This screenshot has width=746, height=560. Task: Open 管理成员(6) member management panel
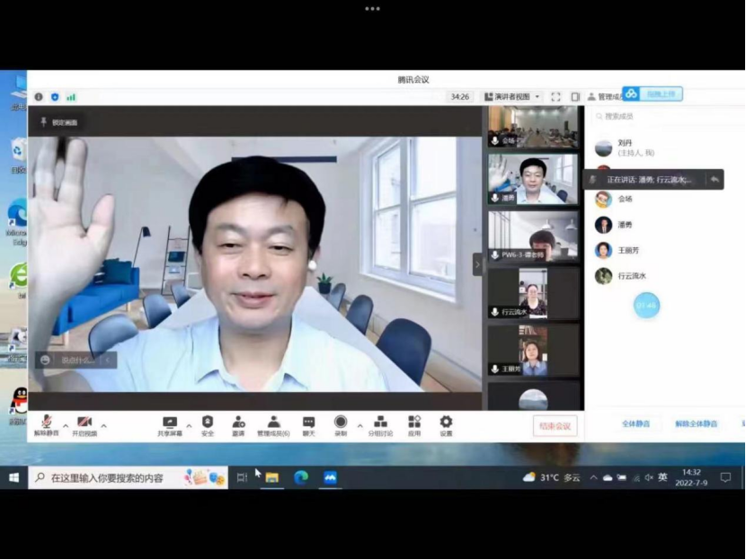coord(273,422)
